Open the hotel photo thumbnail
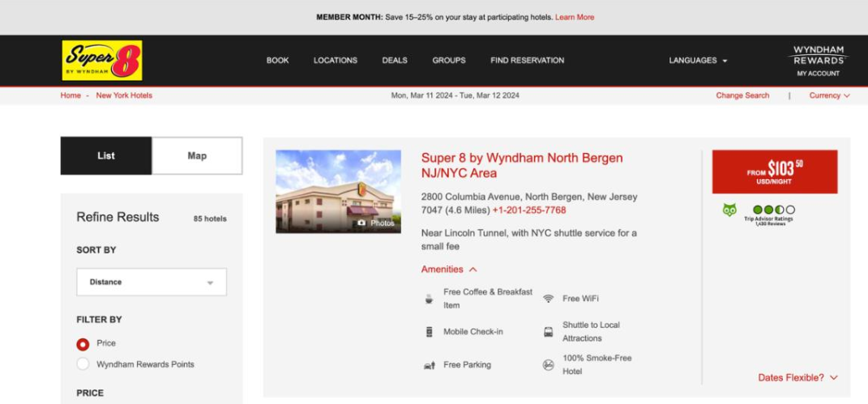Screen dimensions: 868x404 338,191
